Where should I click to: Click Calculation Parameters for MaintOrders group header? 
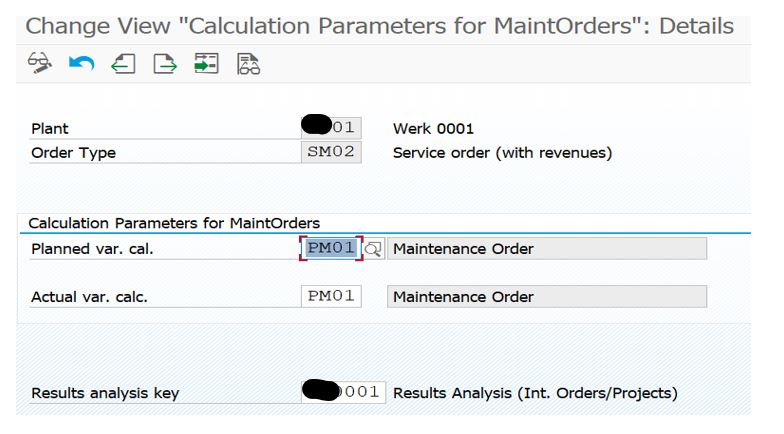[x=174, y=223]
